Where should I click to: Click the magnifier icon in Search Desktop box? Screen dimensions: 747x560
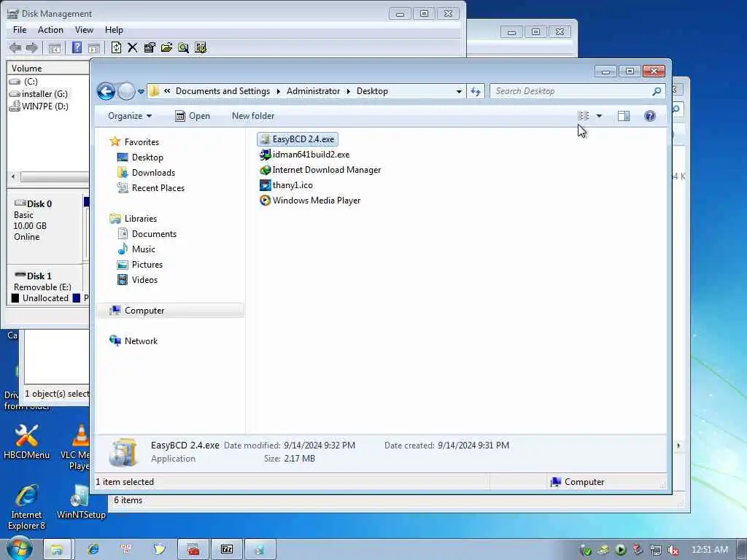point(657,91)
